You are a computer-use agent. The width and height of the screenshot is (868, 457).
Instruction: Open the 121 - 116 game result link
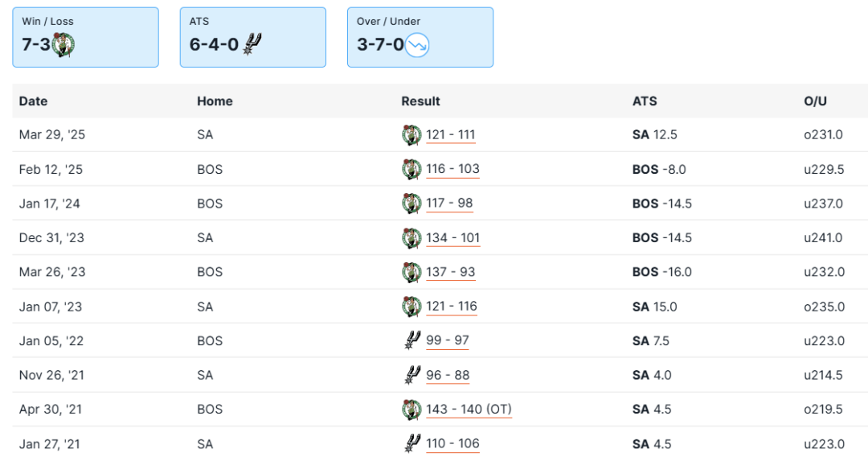pyautogui.click(x=452, y=307)
